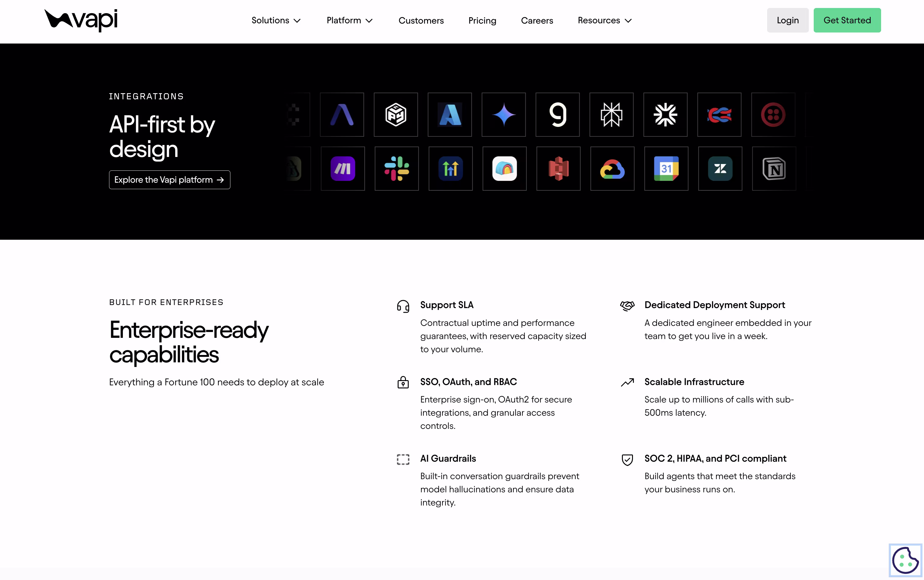Select the Notion integration icon
Screen dimensions: 924x580
[x=774, y=168]
